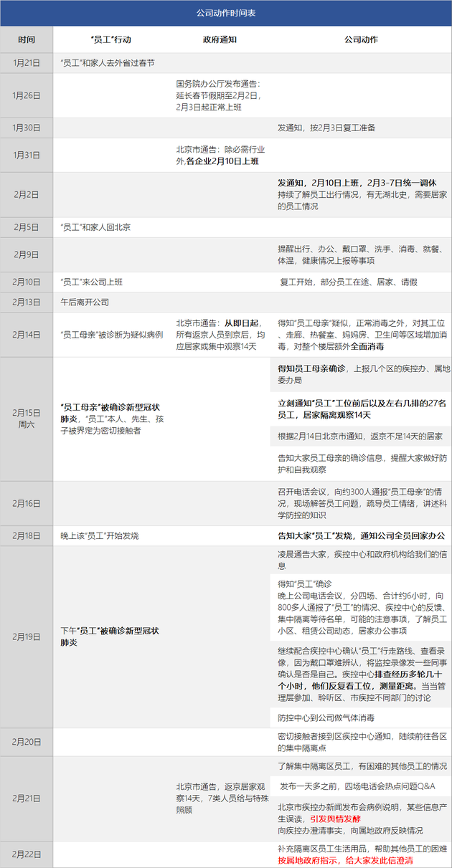Select the 召开电话会议 cell for 2月16日
Screen dimensions: 452x868
point(362,504)
